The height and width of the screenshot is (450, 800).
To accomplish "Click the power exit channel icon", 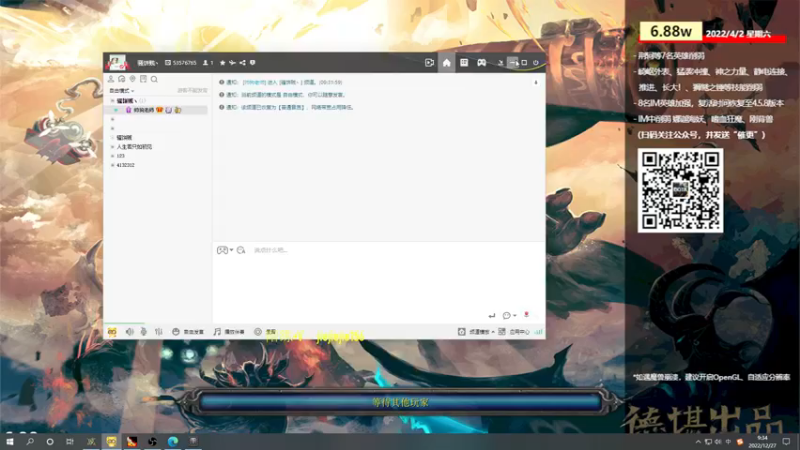I will pos(536,63).
